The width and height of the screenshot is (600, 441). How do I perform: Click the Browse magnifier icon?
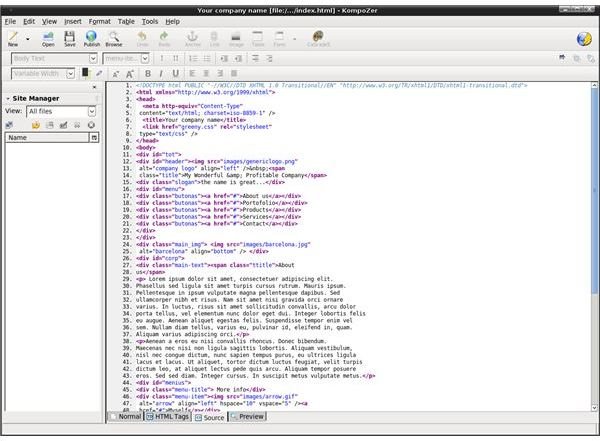pyautogui.click(x=114, y=39)
